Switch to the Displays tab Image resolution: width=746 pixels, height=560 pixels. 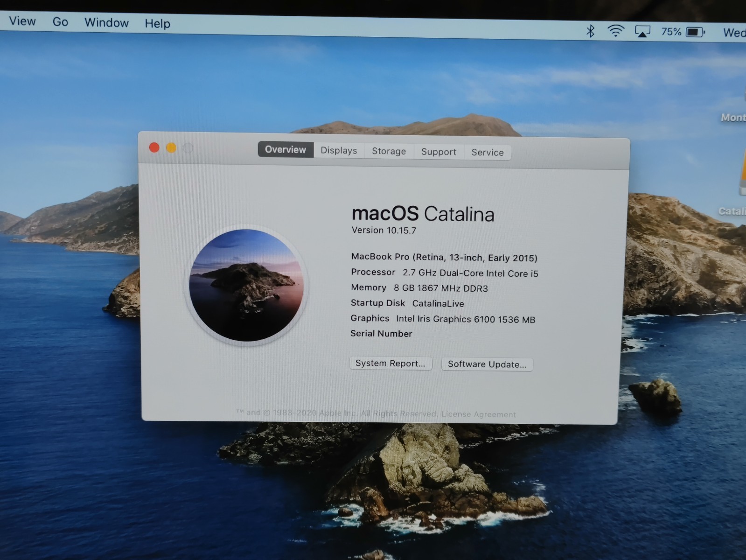339,150
